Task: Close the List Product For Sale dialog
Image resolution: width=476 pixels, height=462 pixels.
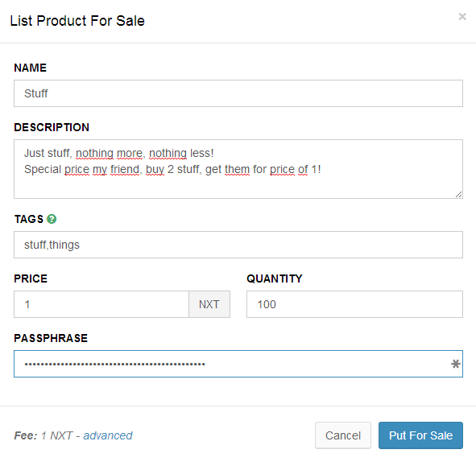Action: tap(462, 16)
